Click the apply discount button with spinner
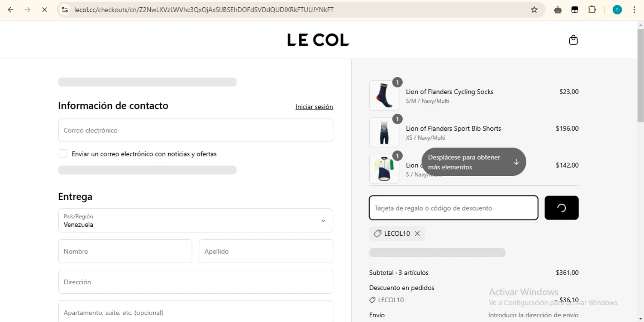Viewport: 644px width, 322px height. 562,208
